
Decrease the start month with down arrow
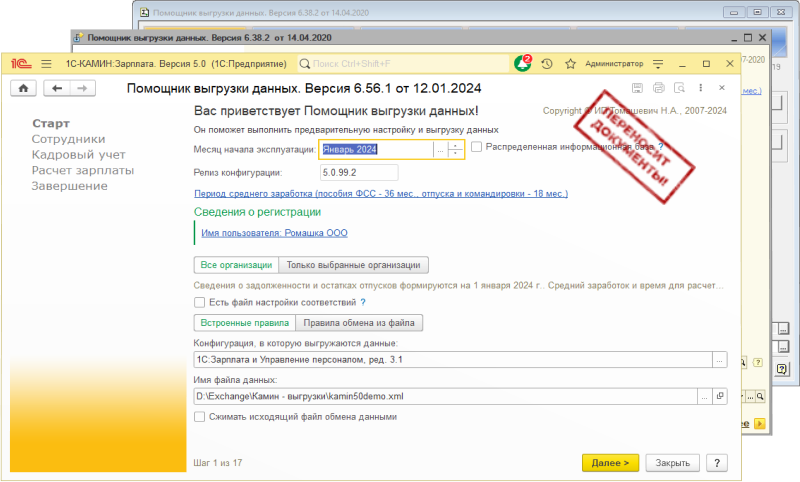coord(455,153)
